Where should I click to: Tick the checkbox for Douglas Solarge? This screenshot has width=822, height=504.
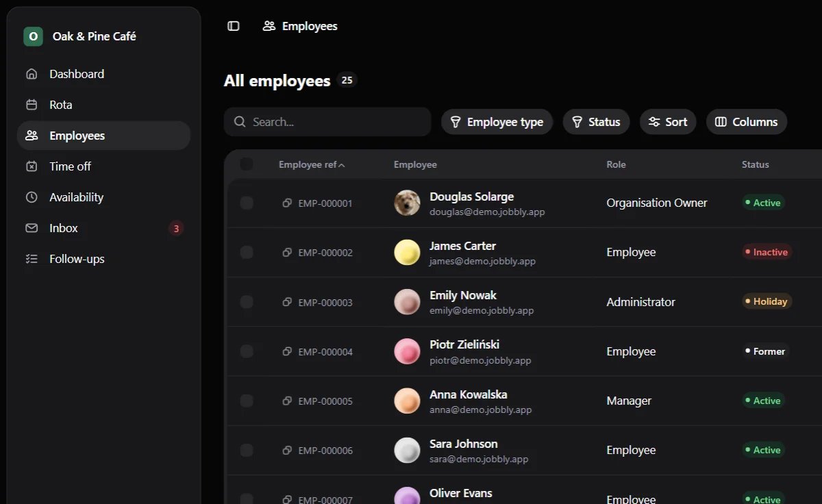pos(247,203)
